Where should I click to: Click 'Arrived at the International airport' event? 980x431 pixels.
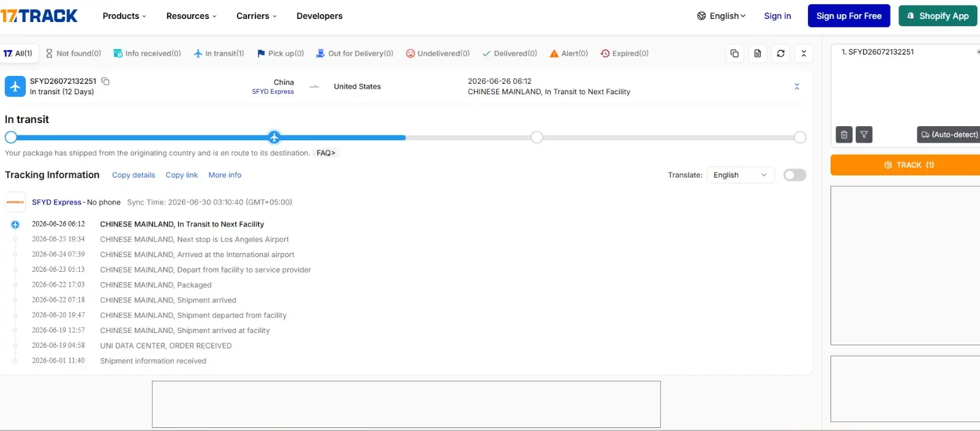point(197,255)
